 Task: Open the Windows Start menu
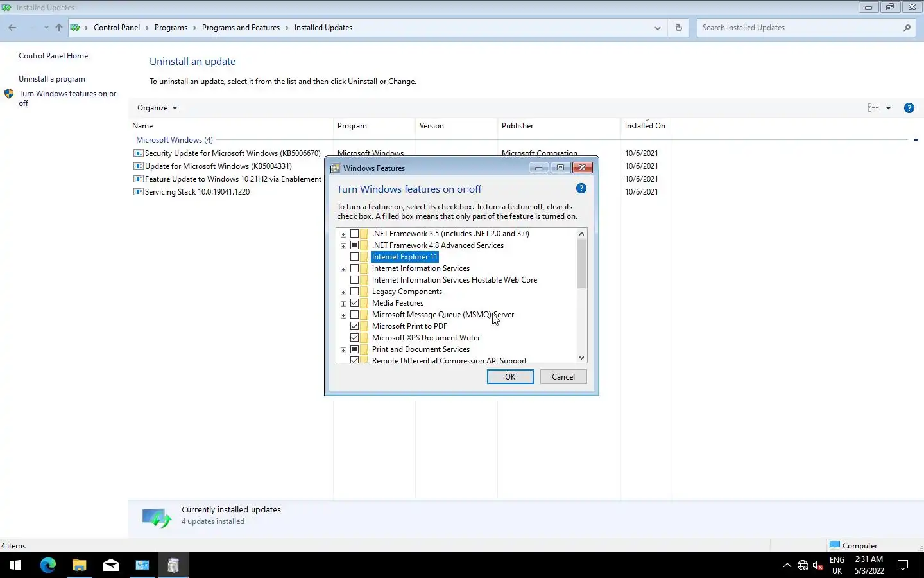click(15, 565)
